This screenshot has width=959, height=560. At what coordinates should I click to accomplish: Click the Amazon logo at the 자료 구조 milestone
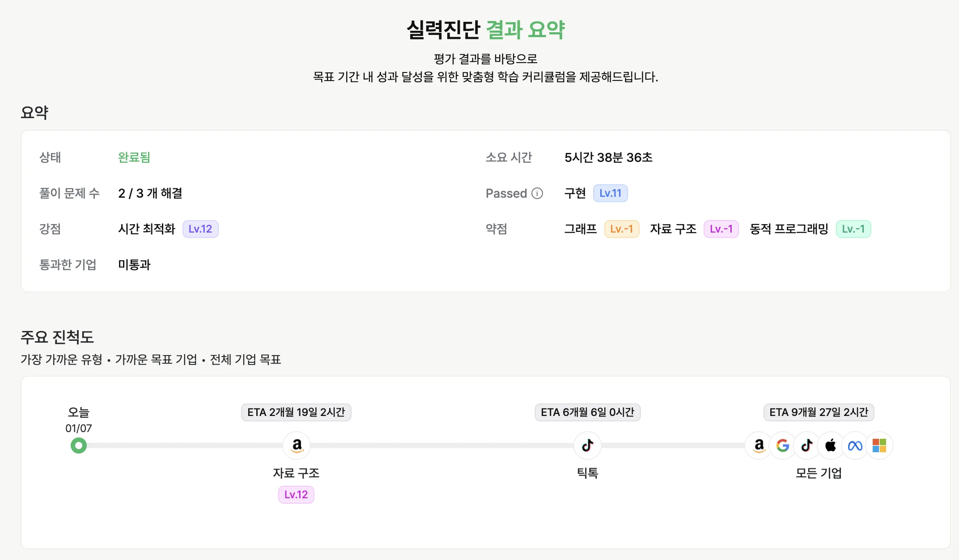point(297,445)
